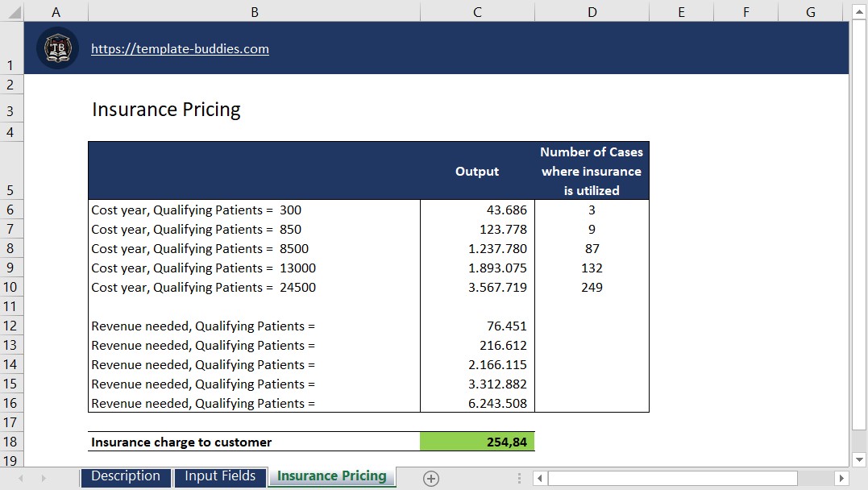Image resolution: width=868 pixels, height=490 pixels.
Task: Click the vertical scrollbar down arrow
Action: 859,459
